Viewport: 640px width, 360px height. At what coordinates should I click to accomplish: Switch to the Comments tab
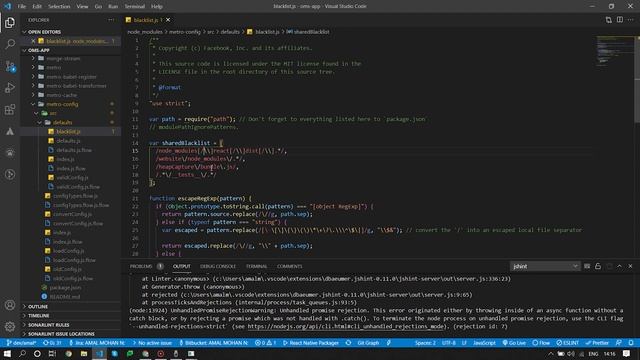(x=289, y=266)
